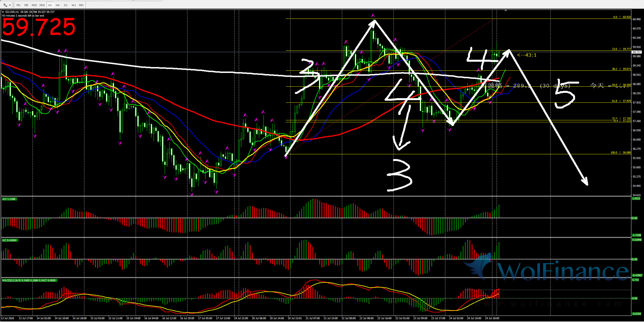Viewport: 644px width, 322px height.
Task: Select the W1 weekly timeframe
Action: pos(73,5)
